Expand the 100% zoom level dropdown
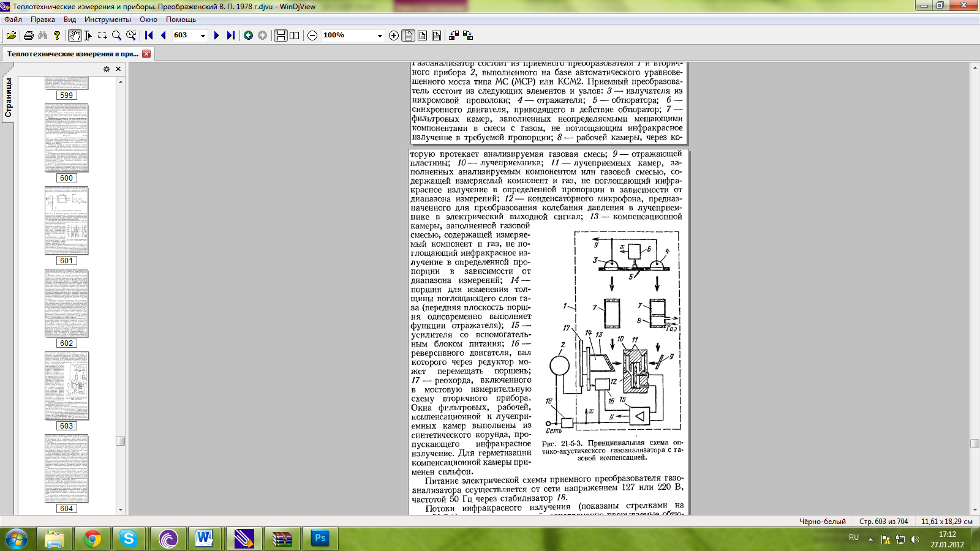This screenshot has width=980, height=551. coord(380,36)
